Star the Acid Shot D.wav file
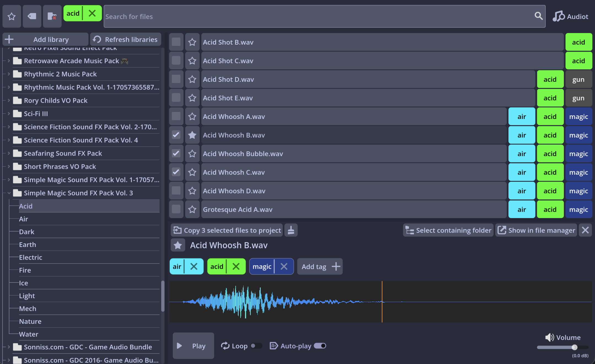Image resolution: width=595 pixels, height=364 pixels. point(192,79)
